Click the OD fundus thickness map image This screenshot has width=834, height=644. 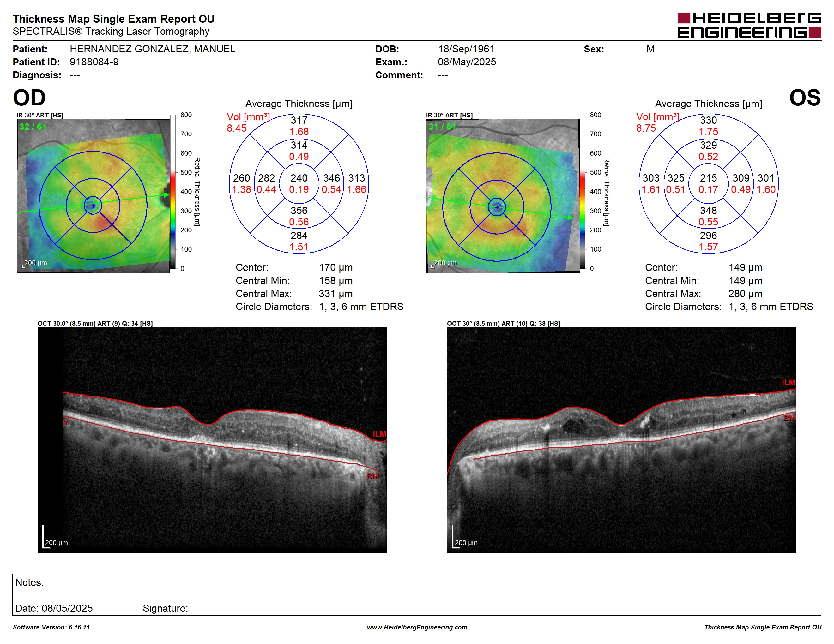coord(94,196)
